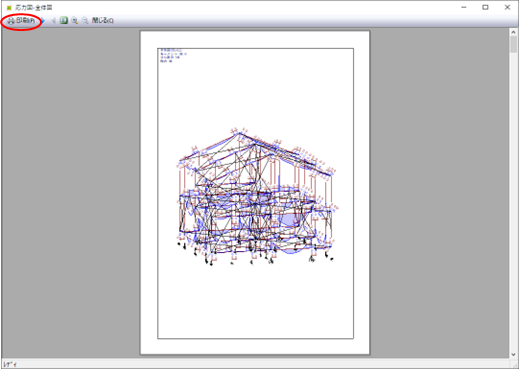Go to previous page with grey arrow

[53, 21]
